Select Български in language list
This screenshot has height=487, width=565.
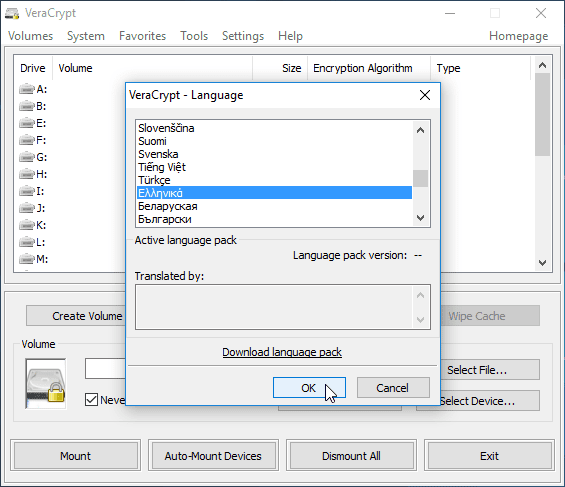pyautogui.click(x=274, y=219)
